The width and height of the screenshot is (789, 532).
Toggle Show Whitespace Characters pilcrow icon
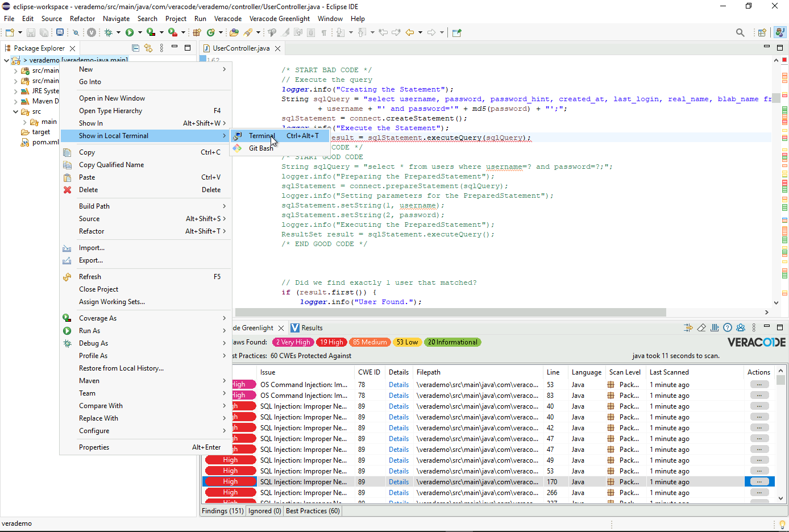point(324,32)
